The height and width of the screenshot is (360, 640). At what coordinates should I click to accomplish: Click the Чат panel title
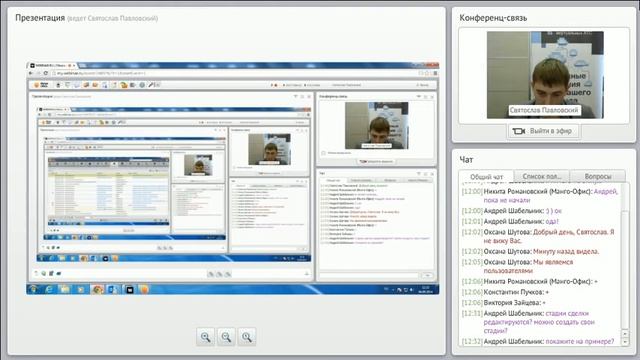tap(466, 160)
